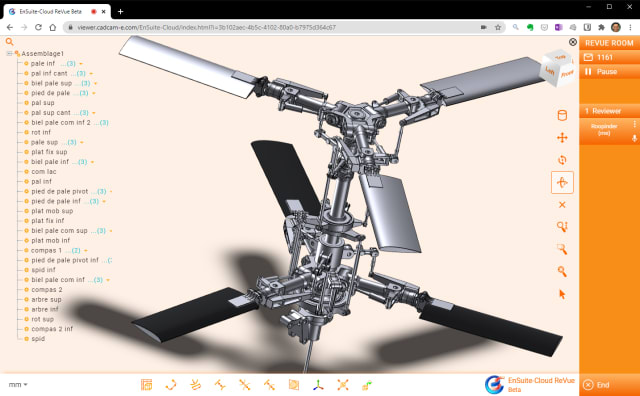The height and width of the screenshot is (396, 640).
Task: Expand the biel pale sup dropdown arrow
Action: 96,84
